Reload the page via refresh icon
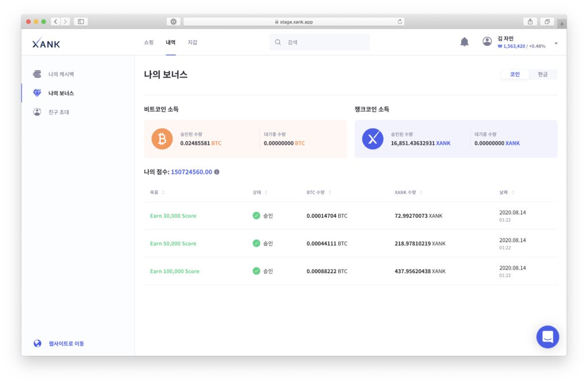 click(x=400, y=22)
